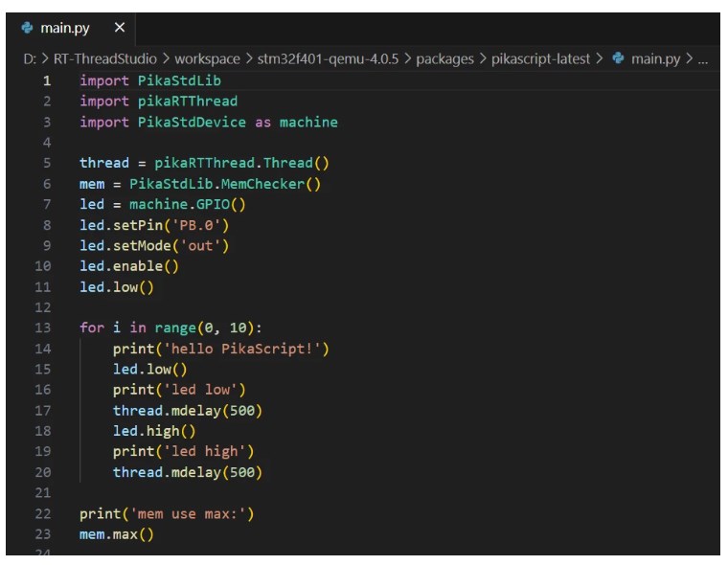Click print('led high') line
The height and width of the screenshot is (565, 728).
183,451
